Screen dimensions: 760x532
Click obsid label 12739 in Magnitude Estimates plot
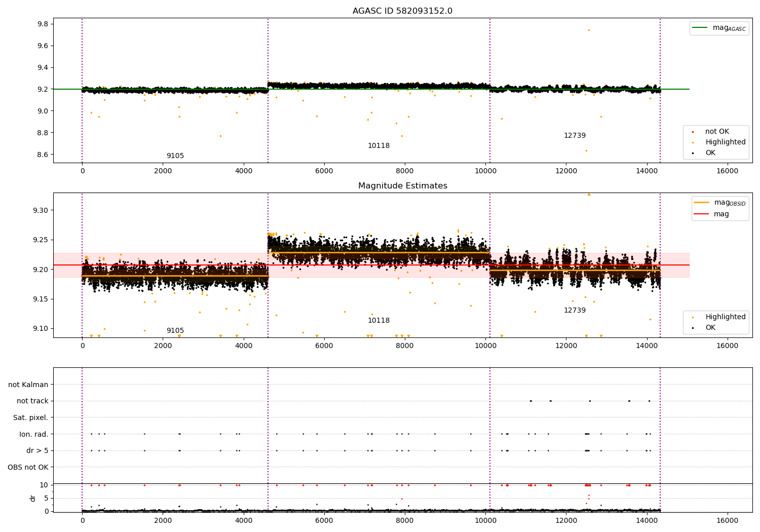(x=575, y=311)
